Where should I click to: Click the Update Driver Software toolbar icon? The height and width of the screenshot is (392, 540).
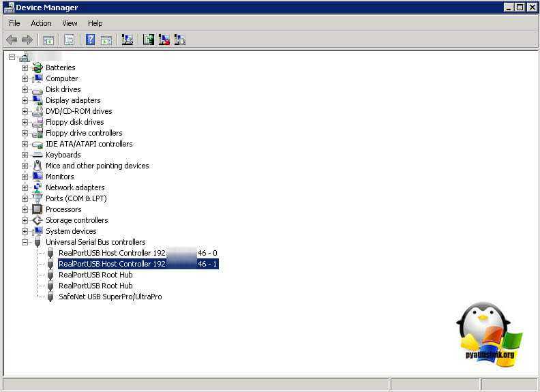point(149,40)
